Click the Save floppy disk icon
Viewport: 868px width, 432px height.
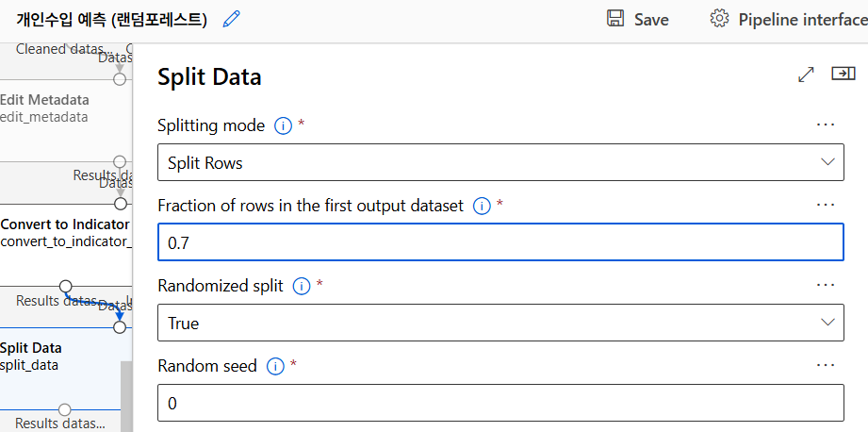click(x=616, y=19)
